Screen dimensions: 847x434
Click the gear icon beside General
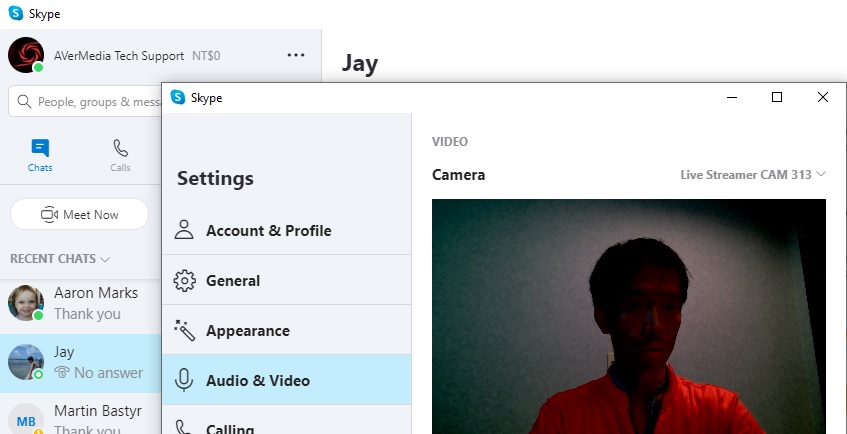184,281
